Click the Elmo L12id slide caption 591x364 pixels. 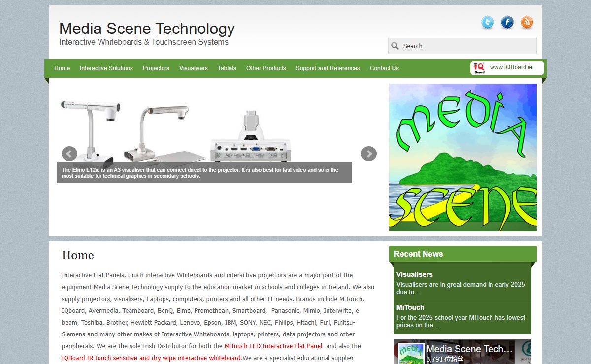[x=204, y=173]
